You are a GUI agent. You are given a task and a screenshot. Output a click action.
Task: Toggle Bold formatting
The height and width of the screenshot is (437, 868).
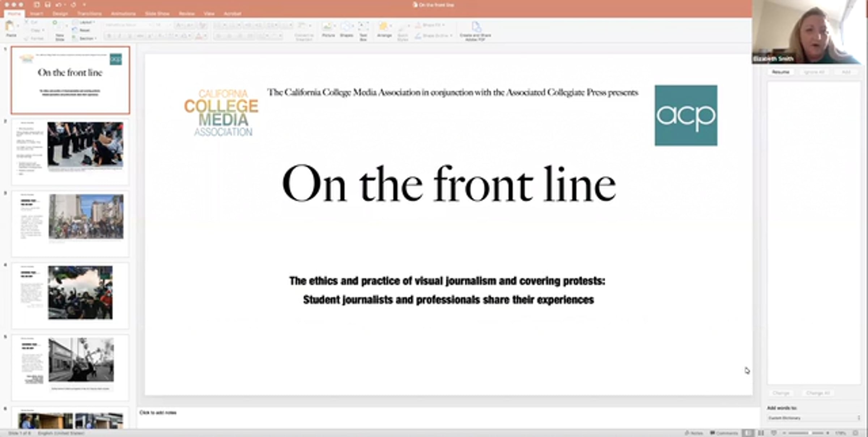tap(109, 36)
